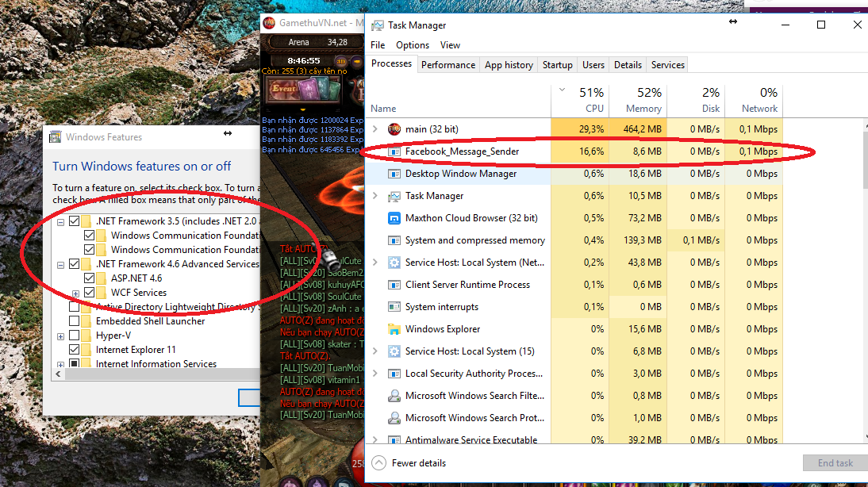Switch to the App history tab
Viewport: 868px width, 487px height.
pos(509,65)
